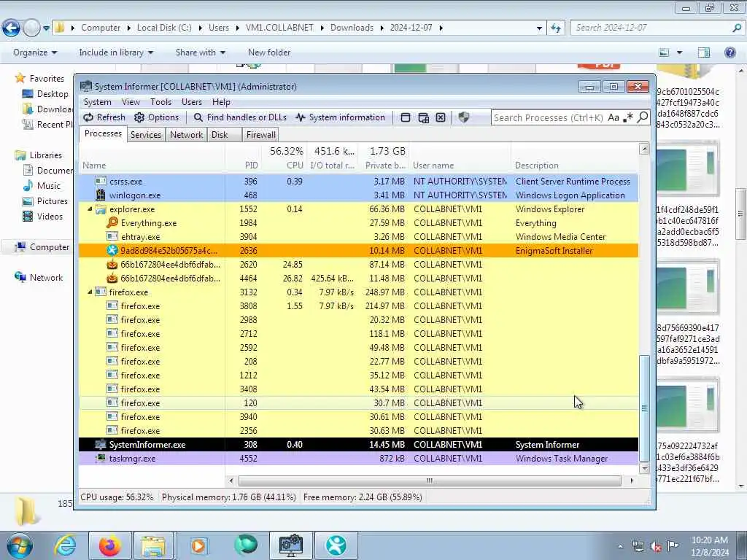The height and width of the screenshot is (560, 747).
Task: Open Organize dropdown in Explorer window
Action: pos(35,52)
